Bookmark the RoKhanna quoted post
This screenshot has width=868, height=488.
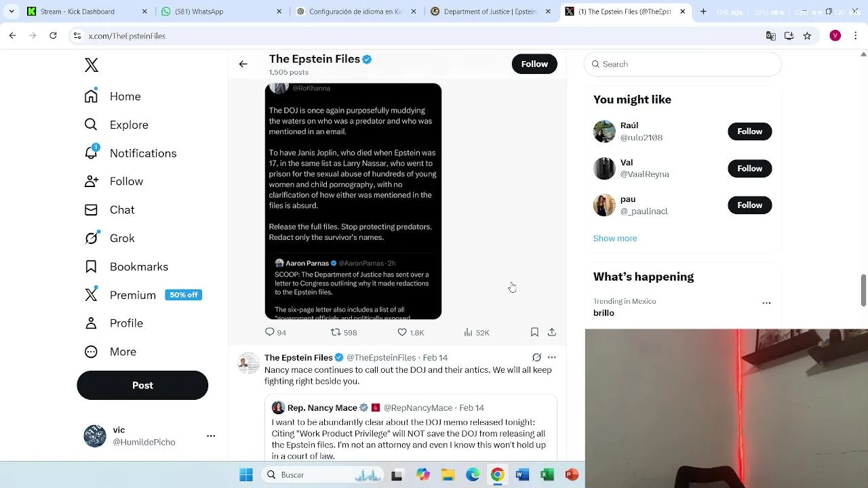pos(534,332)
